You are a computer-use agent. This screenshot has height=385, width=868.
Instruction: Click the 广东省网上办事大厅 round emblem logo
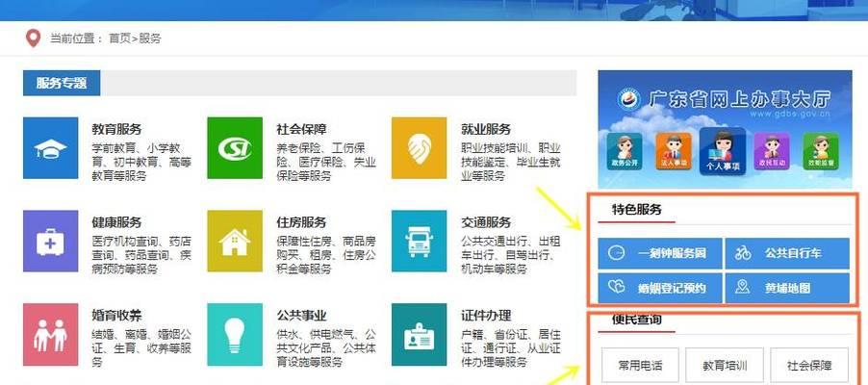(629, 100)
